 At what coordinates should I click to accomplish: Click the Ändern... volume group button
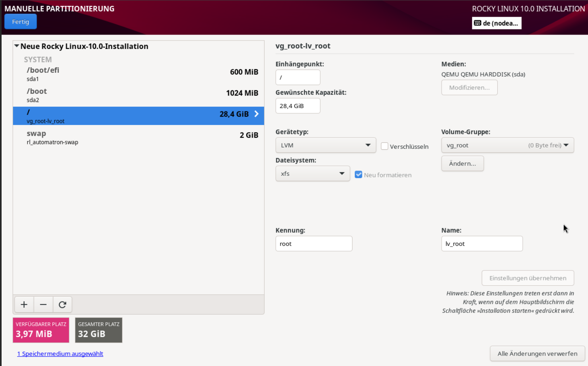[463, 164]
